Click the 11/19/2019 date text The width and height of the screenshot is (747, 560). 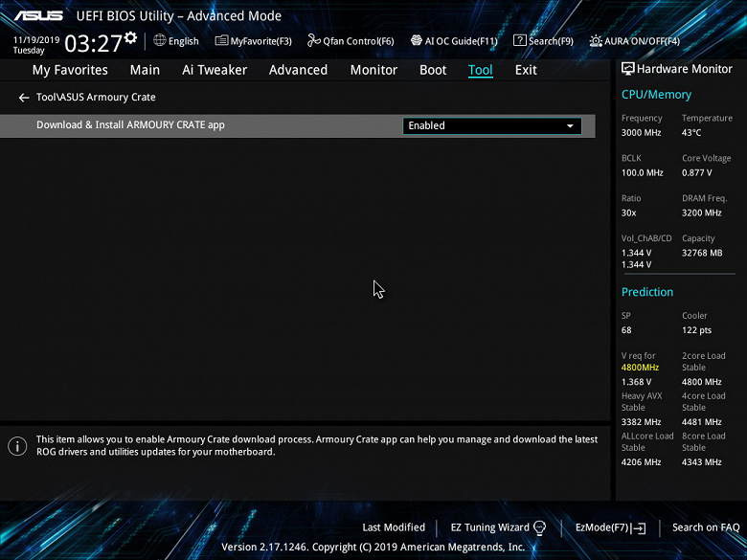[36, 40]
